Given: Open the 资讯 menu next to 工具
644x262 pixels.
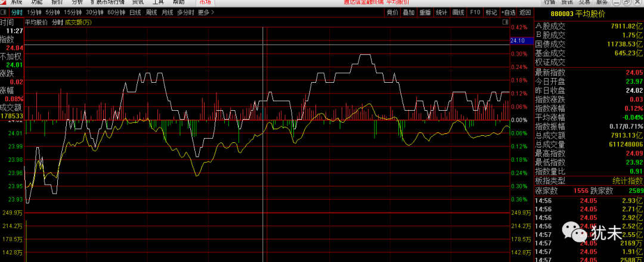Looking at the screenshot, I should (138, 2).
